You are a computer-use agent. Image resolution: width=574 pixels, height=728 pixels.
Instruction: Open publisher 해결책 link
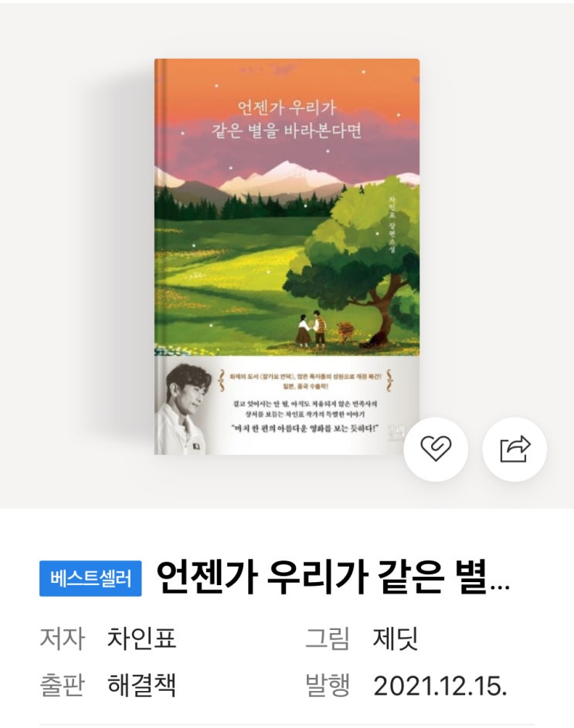[141, 685]
